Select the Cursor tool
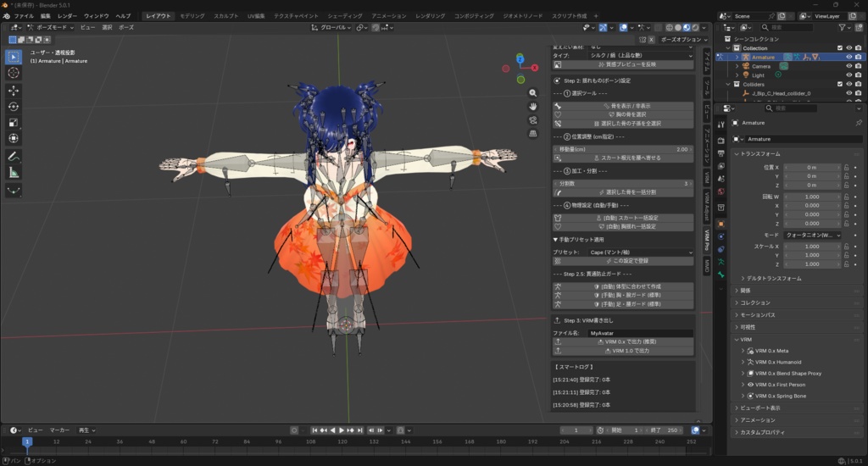 point(14,73)
